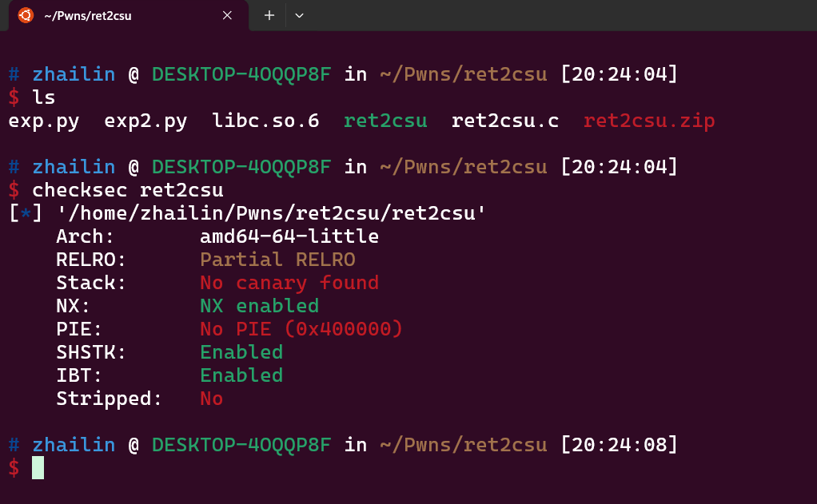Close the ~/Pwns/ret2csu tab

(x=227, y=15)
